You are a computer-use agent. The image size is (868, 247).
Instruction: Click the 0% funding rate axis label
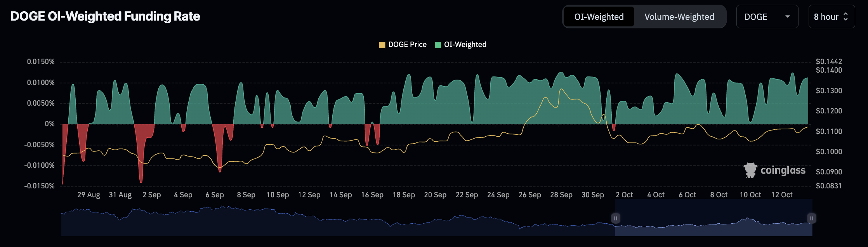[x=50, y=124]
